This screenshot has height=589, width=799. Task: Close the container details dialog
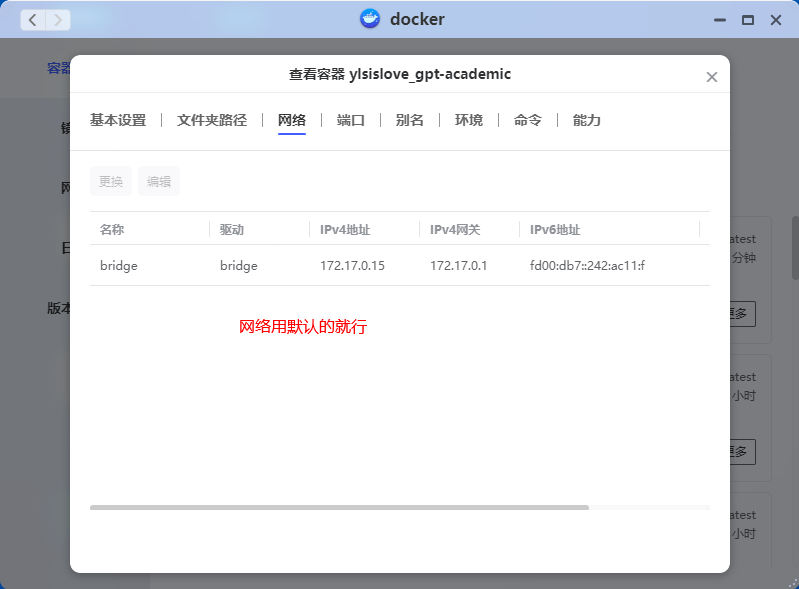tap(712, 77)
